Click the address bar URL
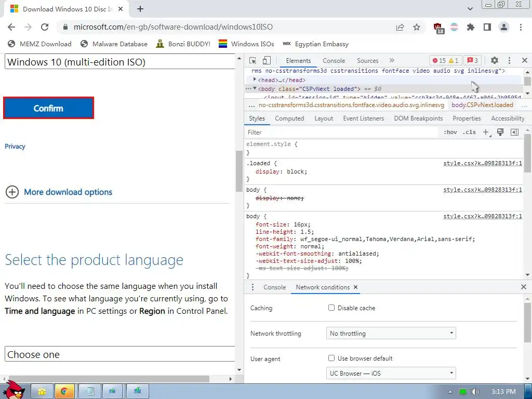Screen dimensions: 532x399 [x=173, y=27]
